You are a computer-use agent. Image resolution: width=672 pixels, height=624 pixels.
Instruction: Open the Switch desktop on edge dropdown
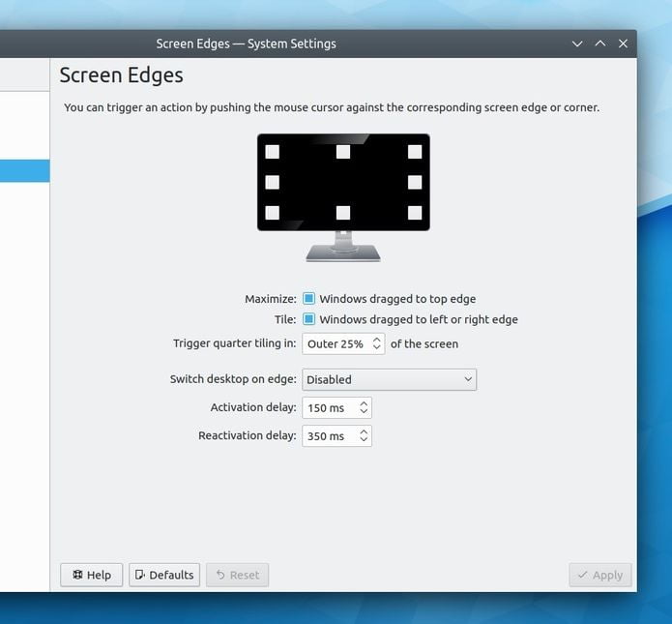[389, 379]
